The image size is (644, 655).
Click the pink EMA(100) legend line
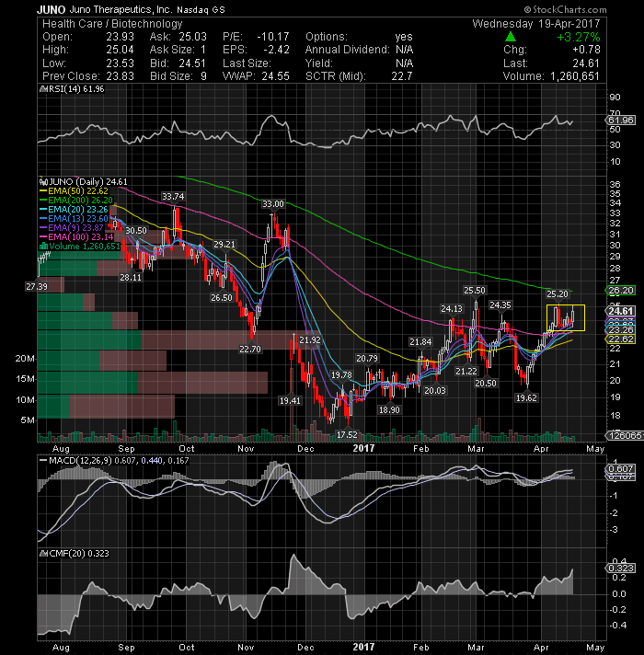coord(43,236)
